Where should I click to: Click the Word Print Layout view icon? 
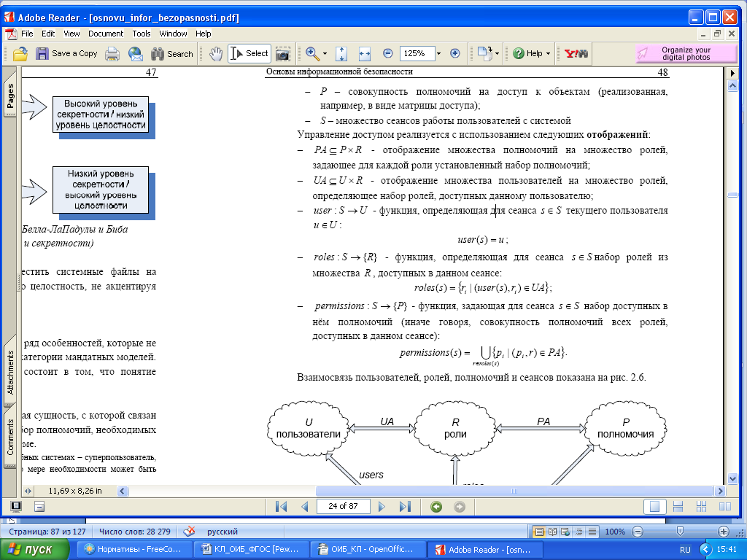coord(539,532)
